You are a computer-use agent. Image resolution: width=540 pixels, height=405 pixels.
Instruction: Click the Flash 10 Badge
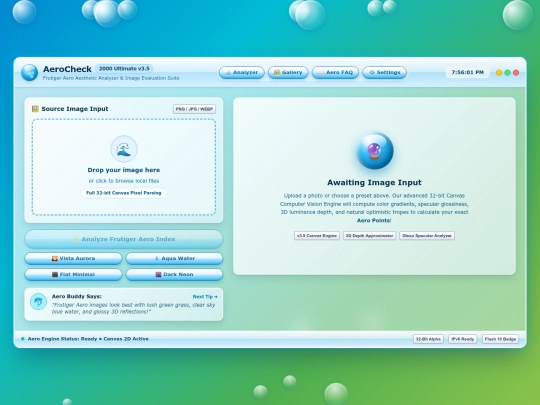[x=500, y=339]
